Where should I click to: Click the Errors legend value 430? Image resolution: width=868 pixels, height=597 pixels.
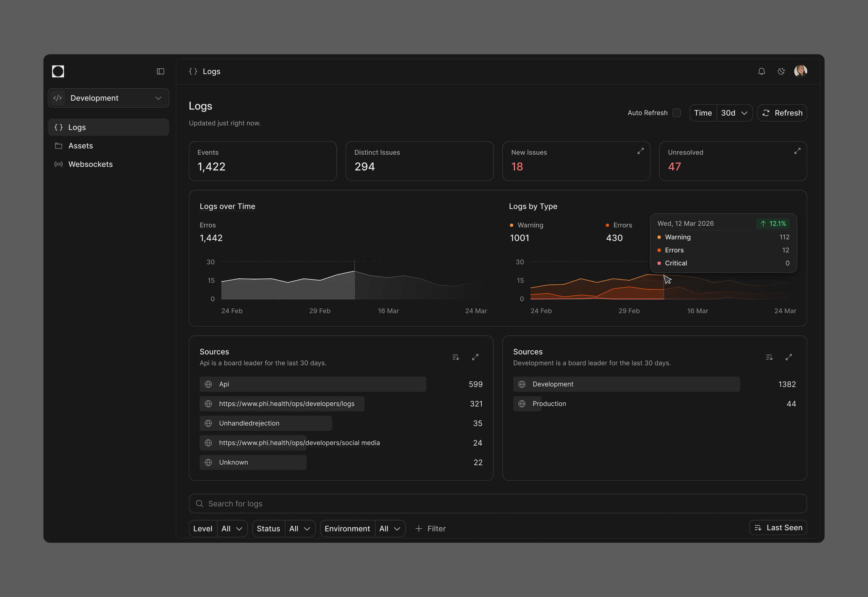click(x=614, y=238)
